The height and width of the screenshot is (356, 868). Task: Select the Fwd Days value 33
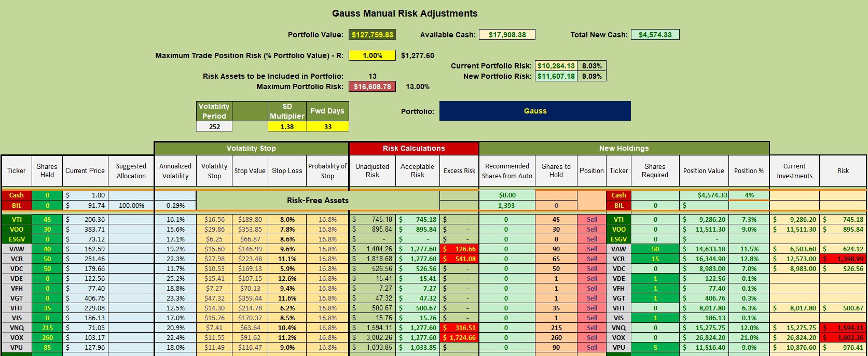[x=327, y=126]
